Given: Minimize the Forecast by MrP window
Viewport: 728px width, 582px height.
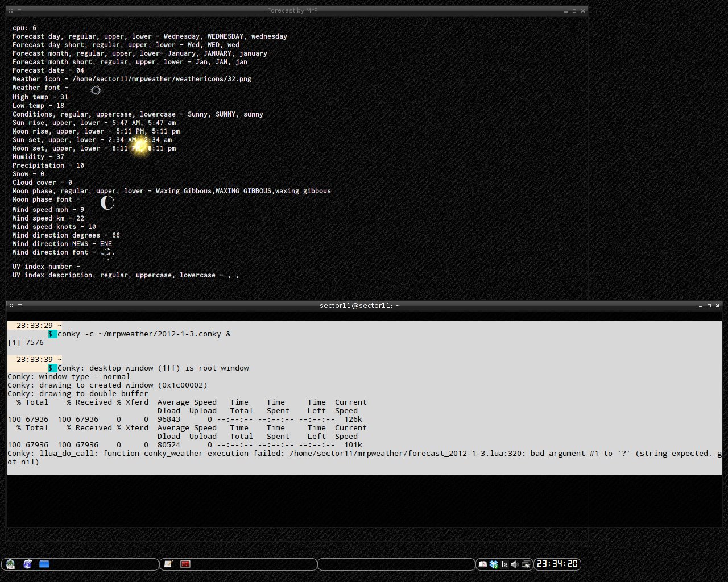Looking at the screenshot, I should [x=566, y=11].
